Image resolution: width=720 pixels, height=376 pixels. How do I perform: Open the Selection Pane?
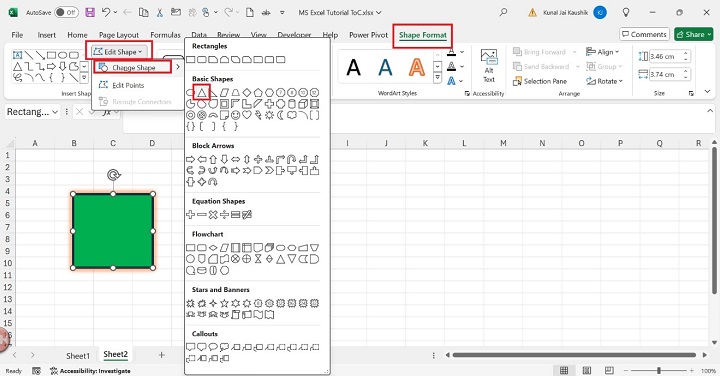(540, 81)
